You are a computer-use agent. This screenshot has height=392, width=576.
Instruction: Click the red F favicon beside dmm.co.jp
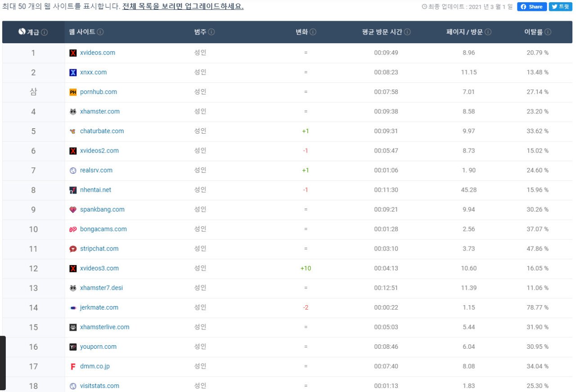click(73, 366)
